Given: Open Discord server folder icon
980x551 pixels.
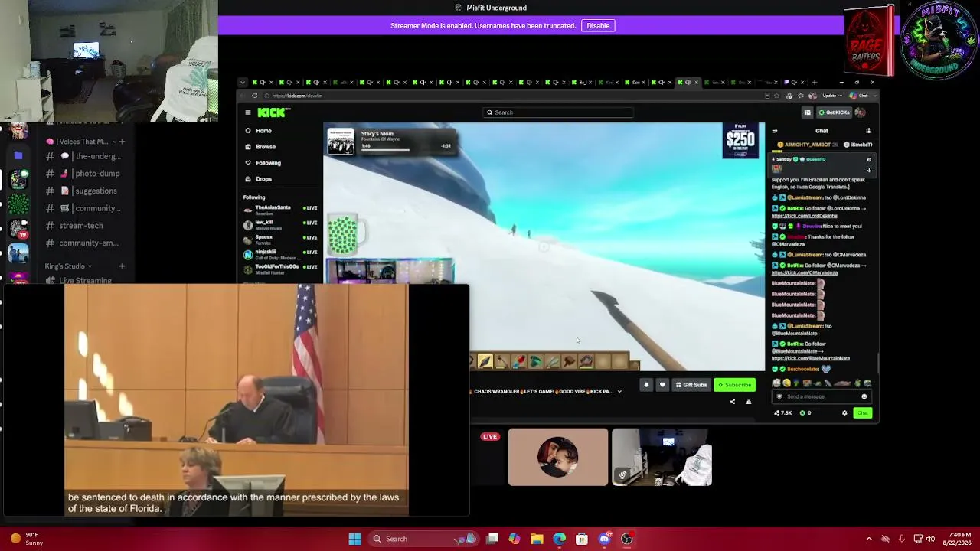Looking at the screenshot, I should coord(18,155).
